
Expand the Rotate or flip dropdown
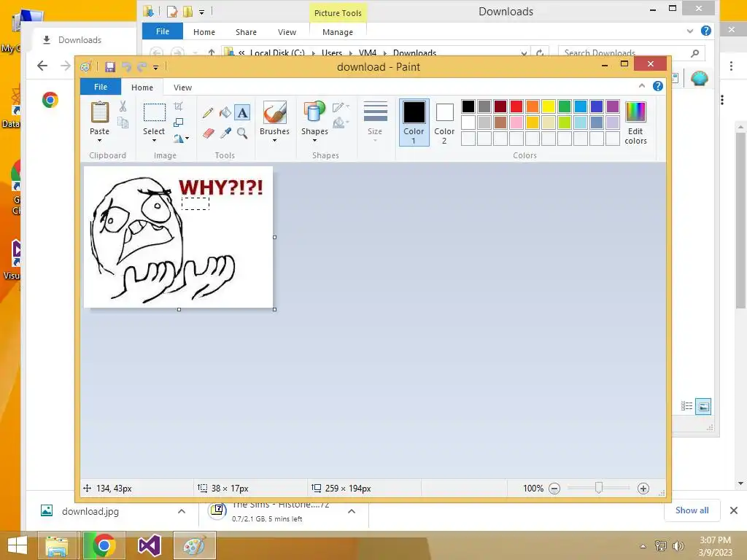click(181, 138)
